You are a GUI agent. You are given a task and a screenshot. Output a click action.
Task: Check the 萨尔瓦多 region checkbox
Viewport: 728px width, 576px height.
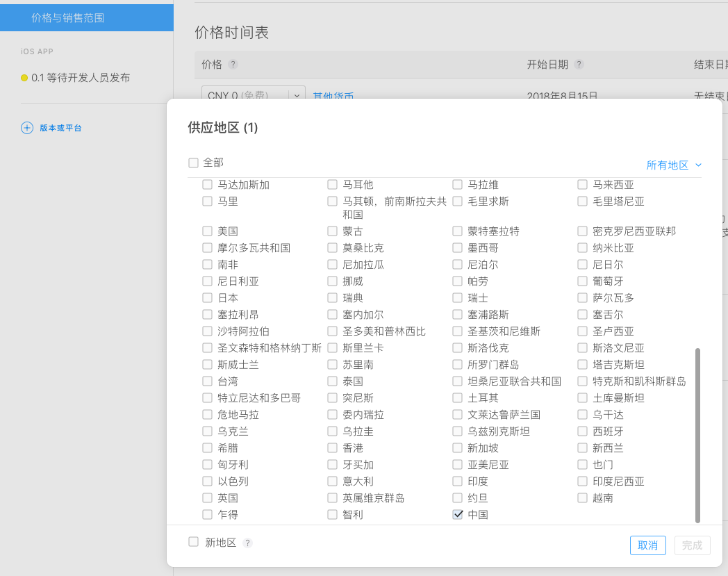[582, 298]
